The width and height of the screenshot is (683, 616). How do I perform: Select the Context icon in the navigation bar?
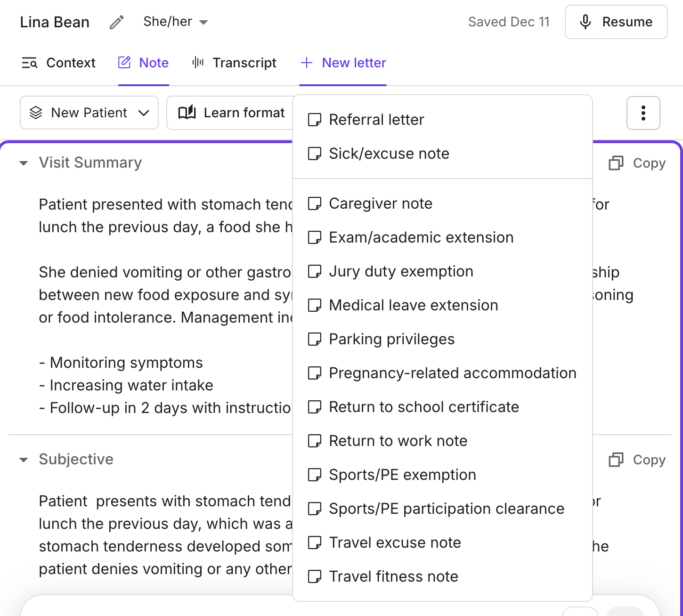29,63
